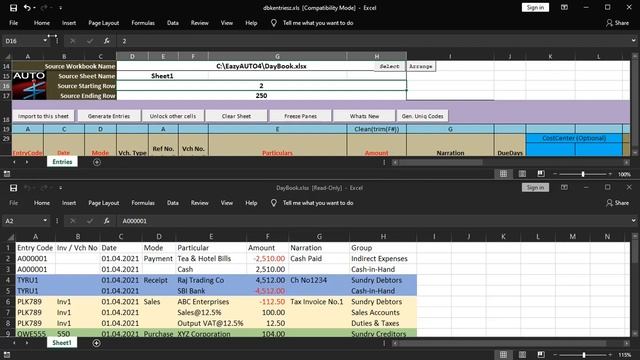Open Data tab in top Excel window
Image resolution: width=640 pixels, height=360 pixels.
173,23
